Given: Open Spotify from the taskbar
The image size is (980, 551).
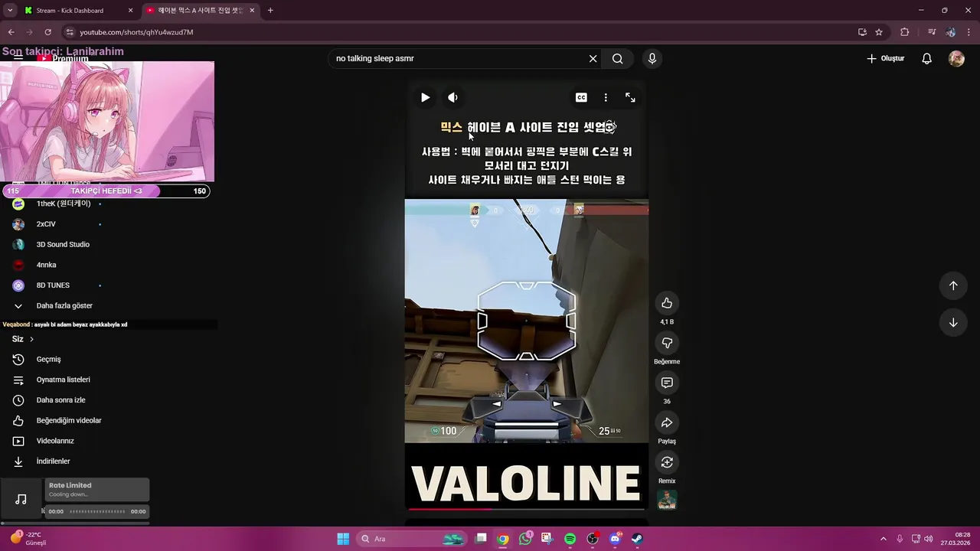Looking at the screenshot, I should click(x=570, y=539).
